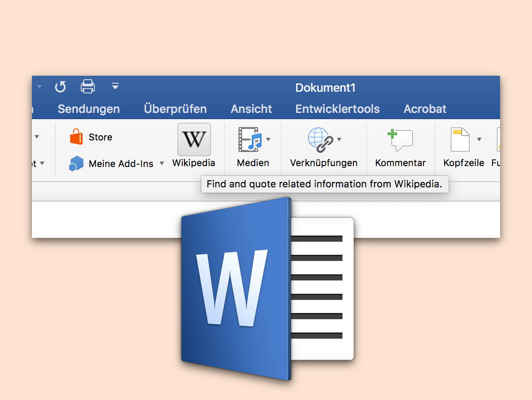The height and width of the screenshot is (400, 532).
Task: Click the Word application logo
Action: tap(267, 289)
